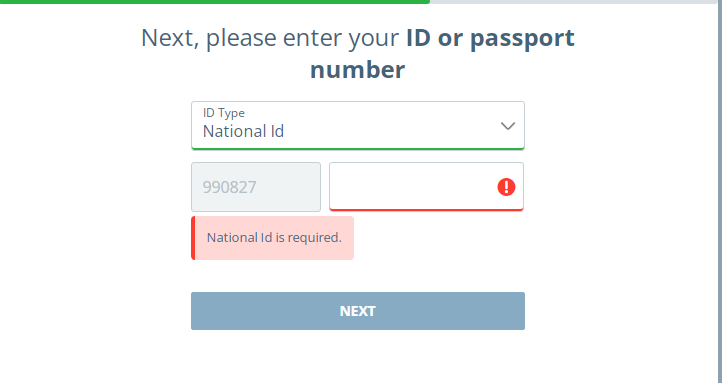The width and height of the screenshot is (722, 383).
Task: Focus the empty National Id number field
Action: point(426,186)
